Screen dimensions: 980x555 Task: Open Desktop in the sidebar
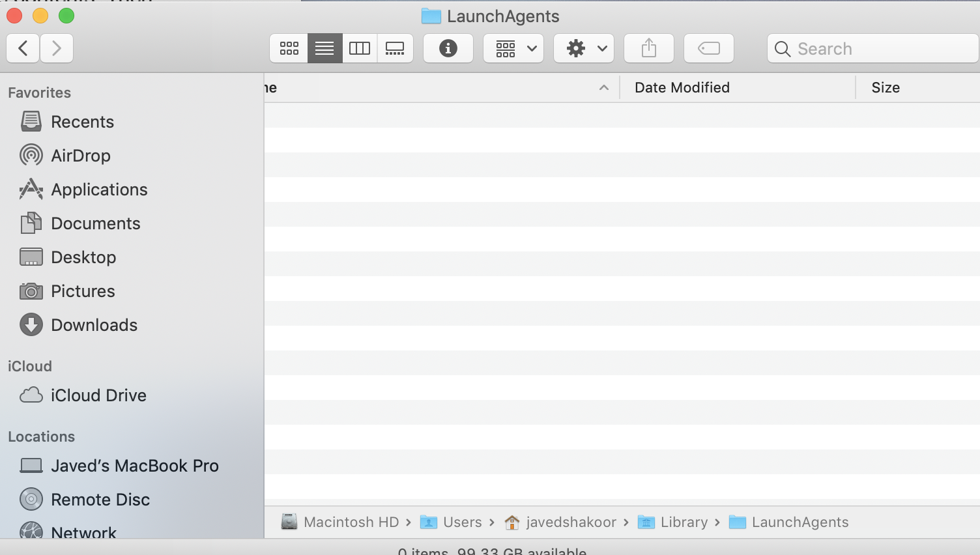(83, 257)
